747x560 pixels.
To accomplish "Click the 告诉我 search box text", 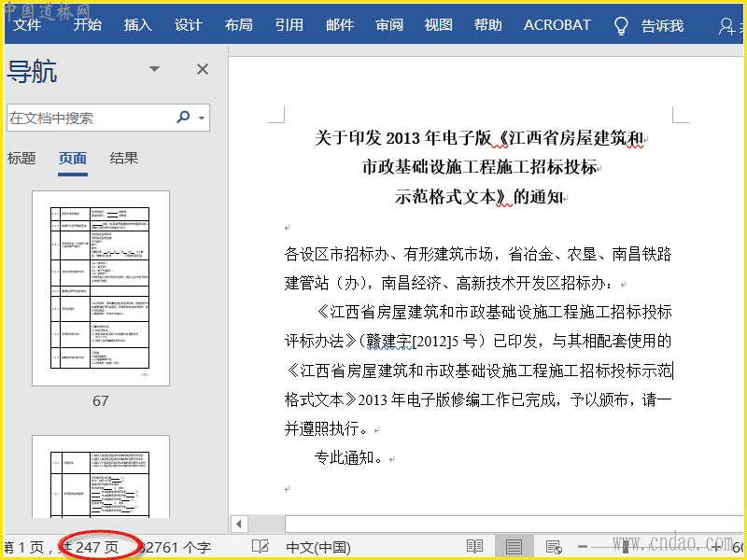I will pos(663,26).
